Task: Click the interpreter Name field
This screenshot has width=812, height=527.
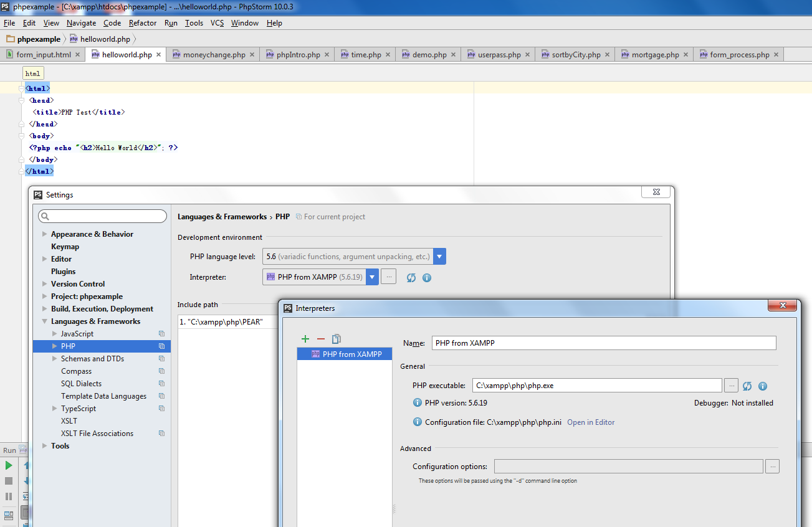Action: tap(604, 343)
